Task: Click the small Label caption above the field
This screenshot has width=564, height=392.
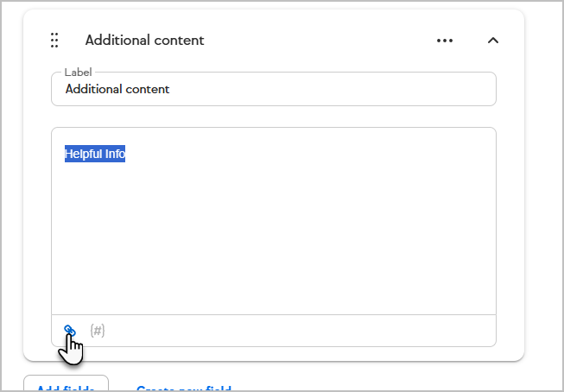Action: coord(78,73)
